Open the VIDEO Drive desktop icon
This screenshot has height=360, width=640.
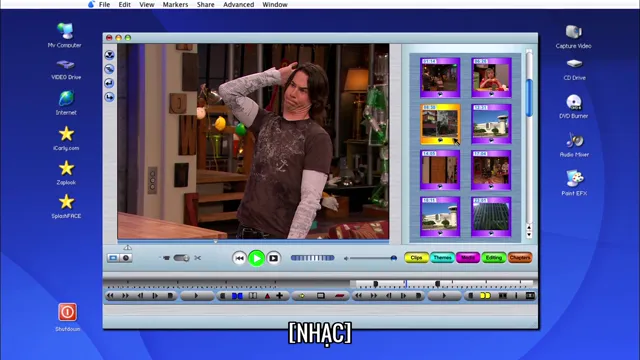[x=65, y=64]
